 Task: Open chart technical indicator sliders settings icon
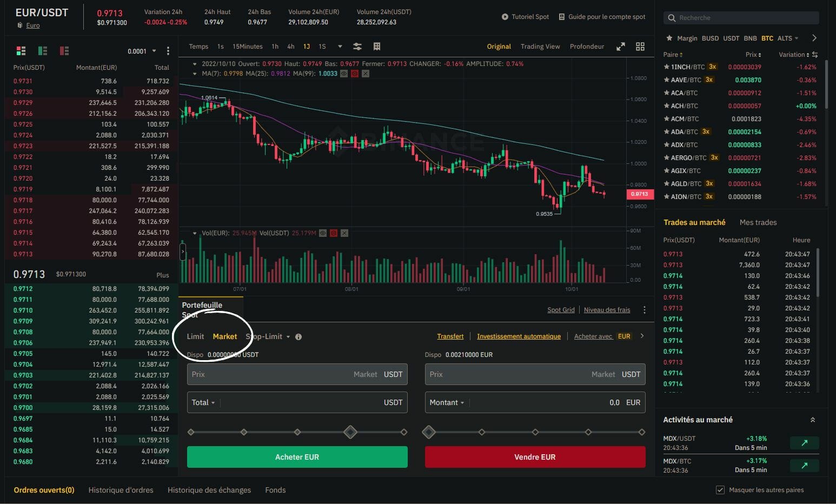coord(357,47)
